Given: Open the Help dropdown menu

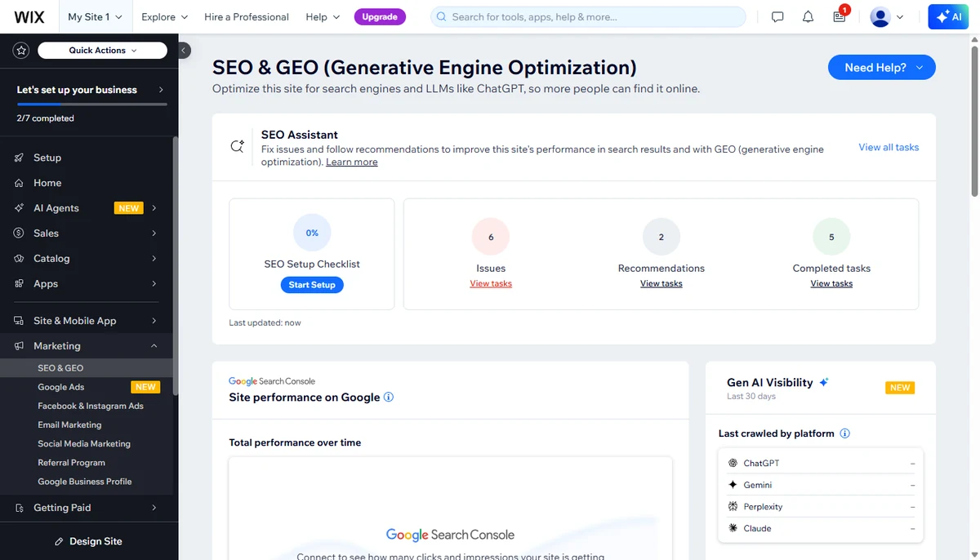Looking at the screenshot, I should point(322,16).
